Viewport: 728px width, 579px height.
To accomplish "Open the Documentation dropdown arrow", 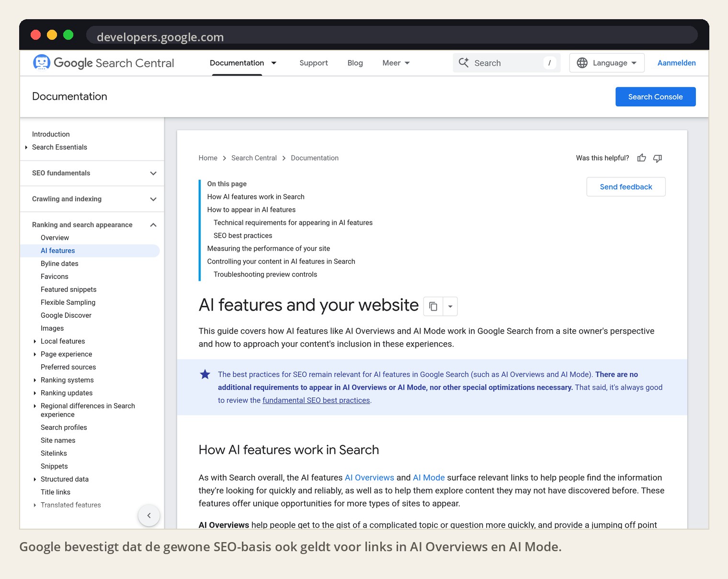I will click(x=274, y=63).
